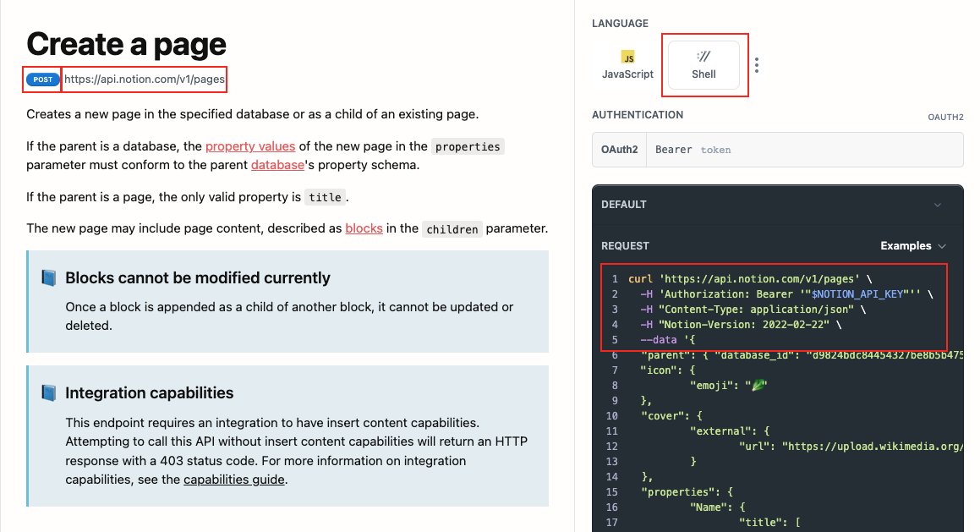The image size is (980, 532).
Task: Click the LANGUAGE section label
Action: point(620,23)
